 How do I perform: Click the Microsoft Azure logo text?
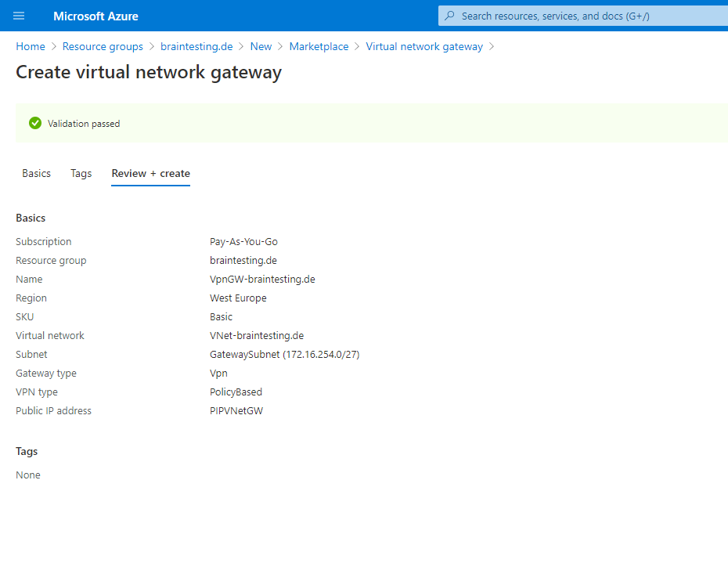[96, 16]
